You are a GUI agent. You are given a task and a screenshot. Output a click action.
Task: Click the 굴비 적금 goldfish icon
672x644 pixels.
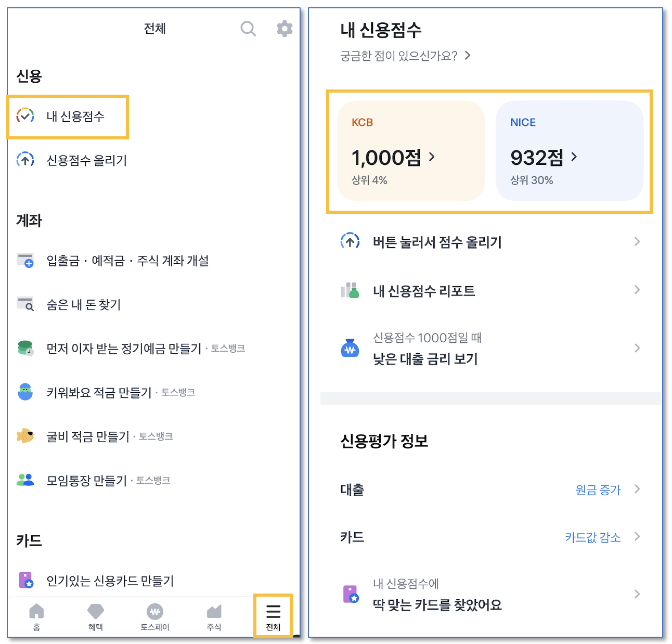click(x=25, y=436)
